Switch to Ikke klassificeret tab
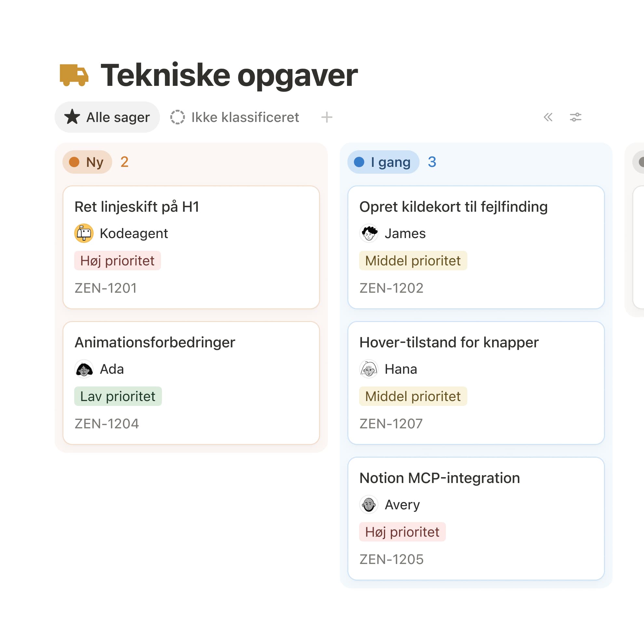This screenshot has width=644, height=644. click(234, 117)
